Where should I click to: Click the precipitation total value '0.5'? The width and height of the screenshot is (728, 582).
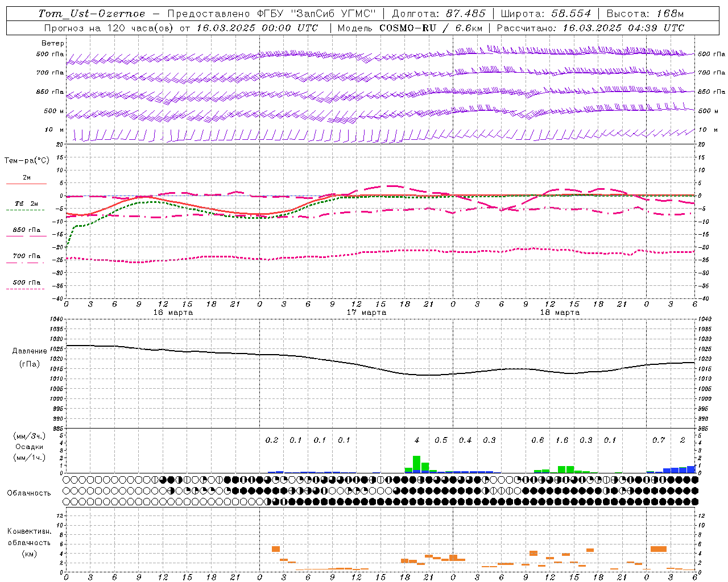tap(441, 440)
